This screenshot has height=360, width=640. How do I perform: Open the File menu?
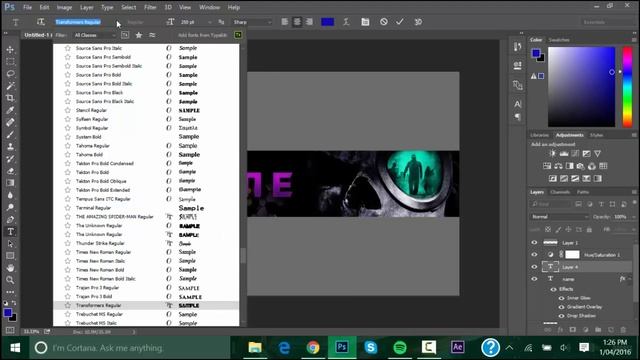tap(27, 7)
